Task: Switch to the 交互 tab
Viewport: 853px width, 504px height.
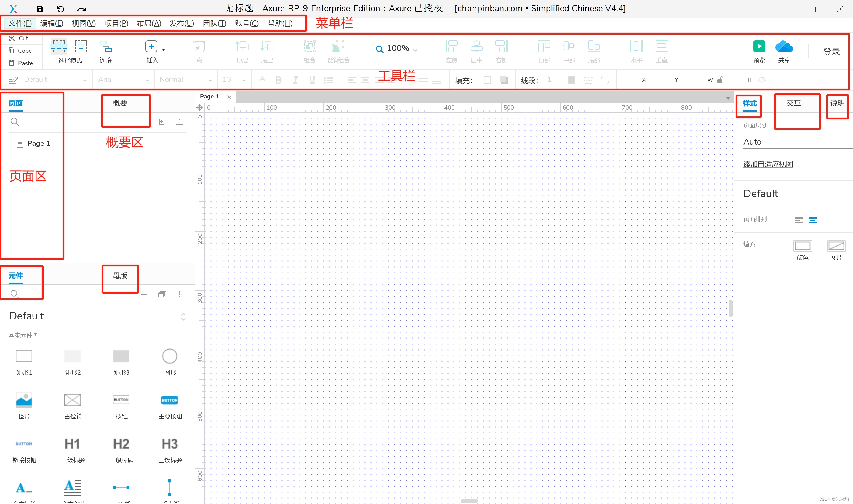Action: point(793,103)
